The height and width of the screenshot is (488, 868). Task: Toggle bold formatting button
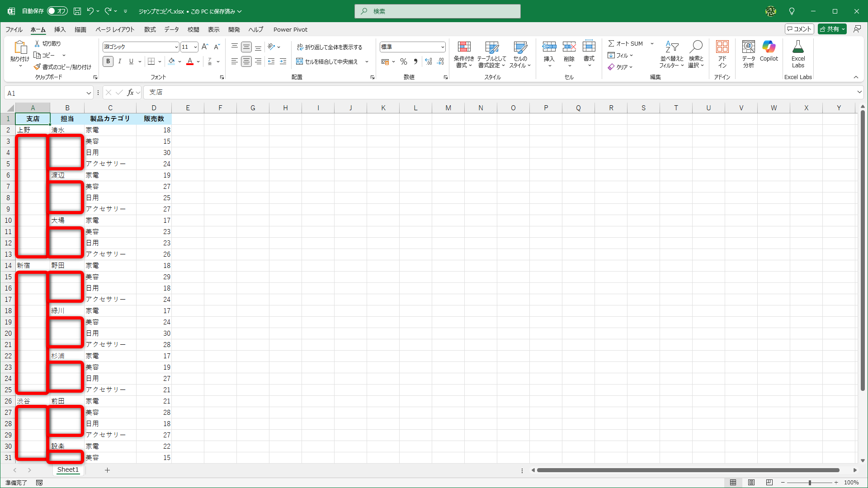coord(108,62)
